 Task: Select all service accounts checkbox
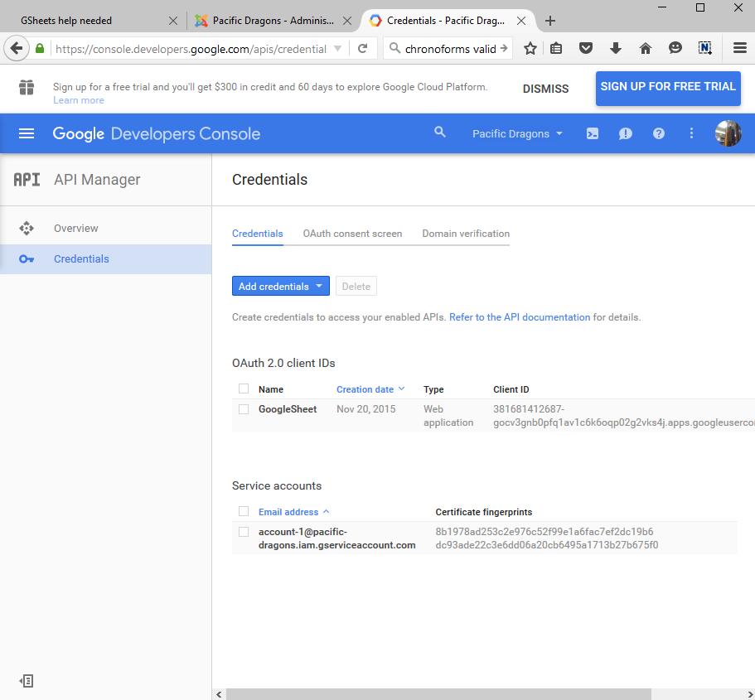(x=244, y=511)
